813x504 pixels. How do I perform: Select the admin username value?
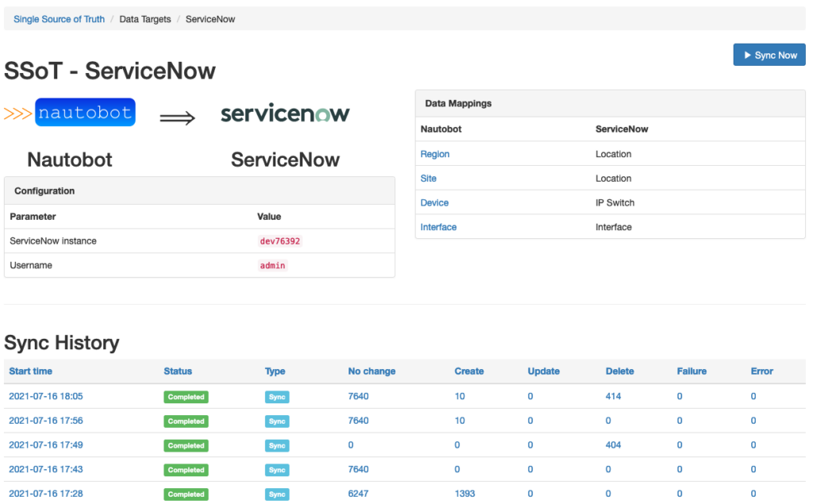point(273,265)
